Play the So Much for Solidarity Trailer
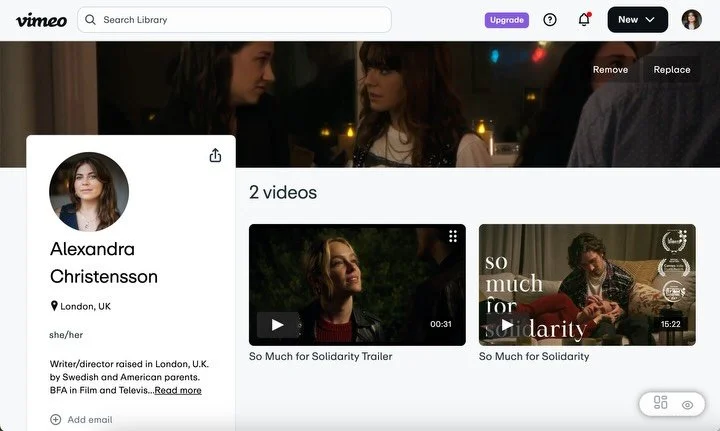Screen dimensions: 720x431 click(x=278, y=325)
